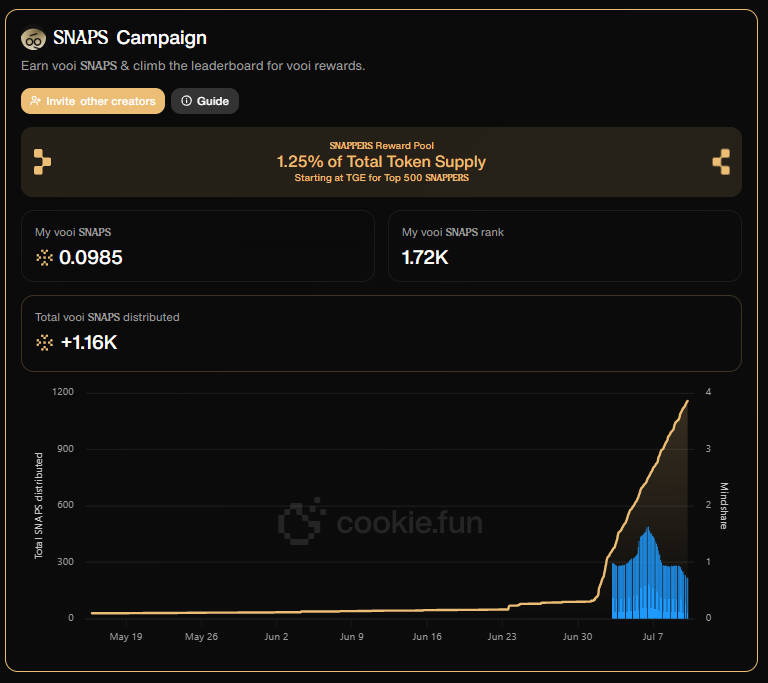Click the top end of the orange SNAPS line
Screen dimensions: 768x683
(x=688, y=401)
